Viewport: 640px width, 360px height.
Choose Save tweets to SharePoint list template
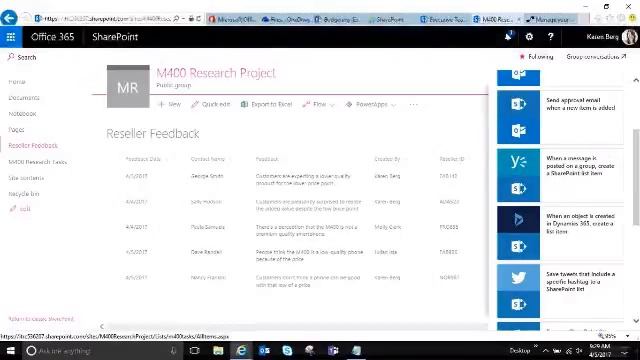pyautogui.click(x=560, y=291)
